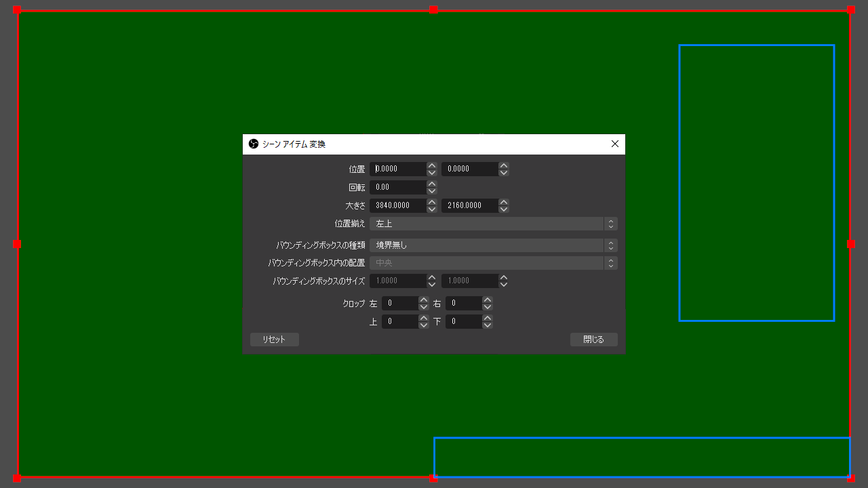Click the height field showing 2160.0000
Screen dimensions: 868x488
click(470, 205)
